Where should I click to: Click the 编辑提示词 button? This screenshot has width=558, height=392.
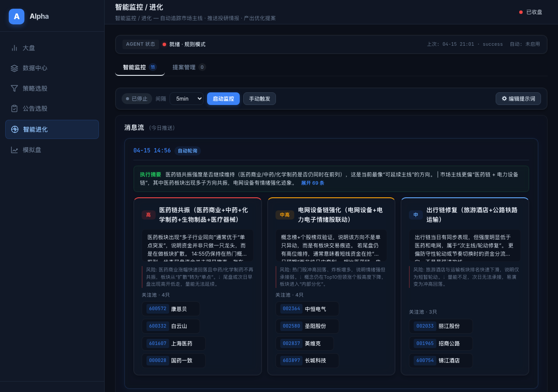tap(518, 99)
